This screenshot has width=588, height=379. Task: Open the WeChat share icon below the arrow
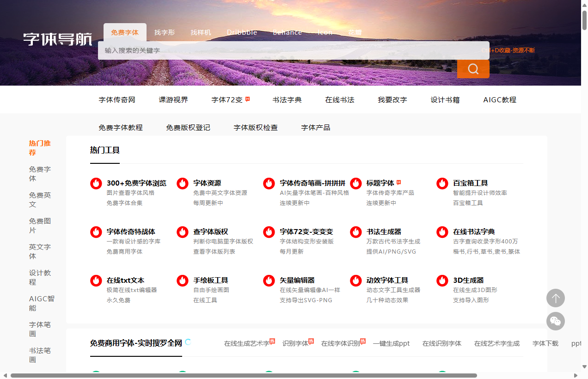(x=556, y=321)
